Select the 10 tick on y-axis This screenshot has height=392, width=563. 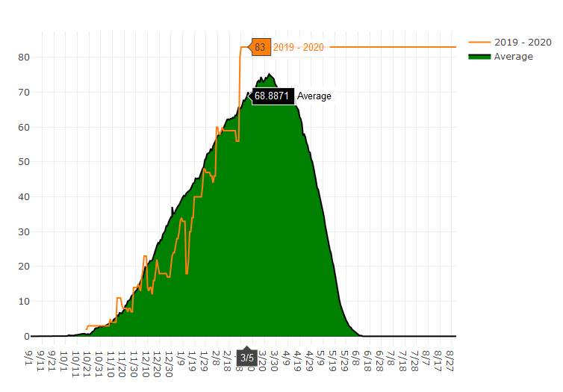point(24,302)
